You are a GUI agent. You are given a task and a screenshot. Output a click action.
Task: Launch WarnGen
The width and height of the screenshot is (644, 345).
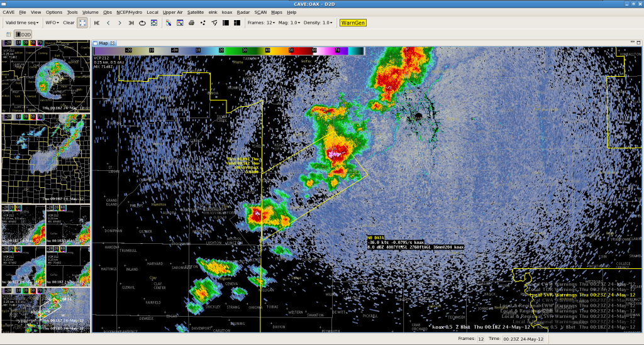[x=352, y=23]
